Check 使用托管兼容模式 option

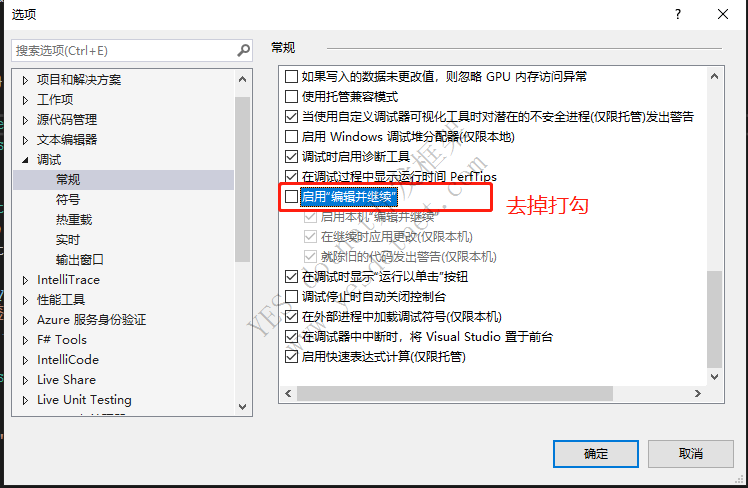point(291,96)
